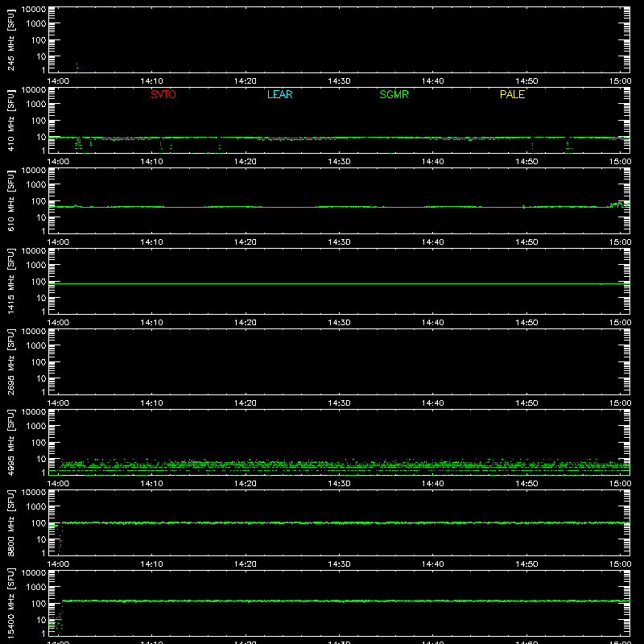Click the 100 tick of the 610 MHz panel
Image resolution: width=644 pixels, height=644 pixels.
pos(39,201)
